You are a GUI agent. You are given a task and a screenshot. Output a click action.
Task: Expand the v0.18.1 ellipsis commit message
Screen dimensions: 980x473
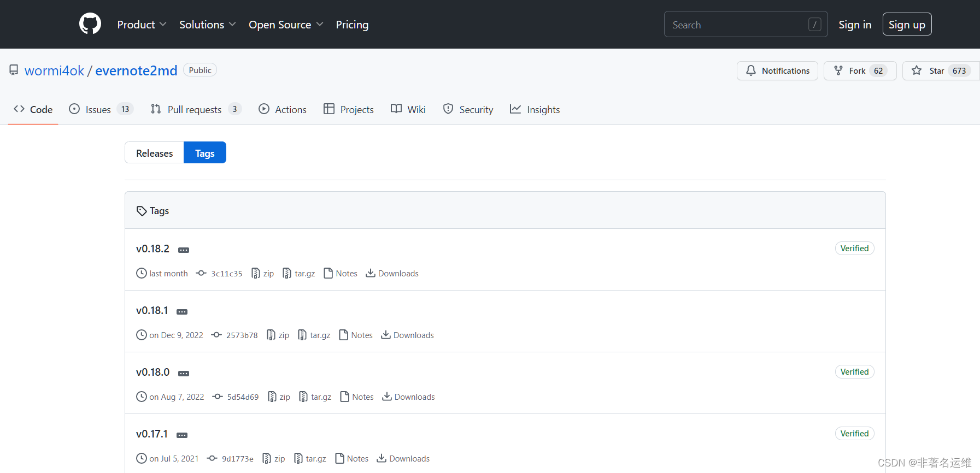[x=182, y=312]
